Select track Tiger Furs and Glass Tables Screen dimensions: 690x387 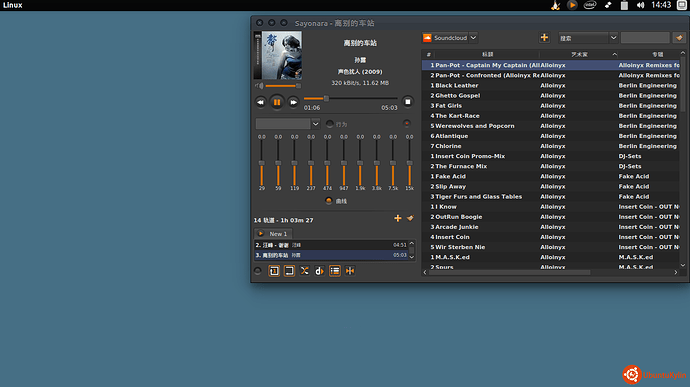(x=551, y=197)
